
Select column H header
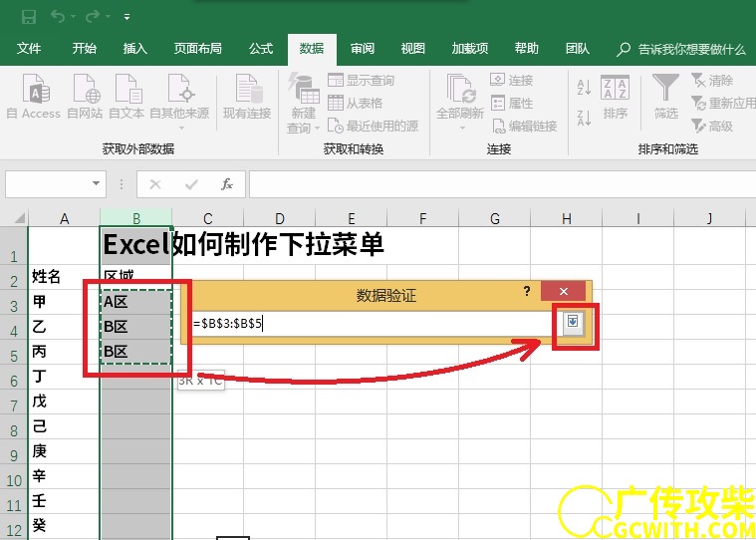(x=567, y=218)
